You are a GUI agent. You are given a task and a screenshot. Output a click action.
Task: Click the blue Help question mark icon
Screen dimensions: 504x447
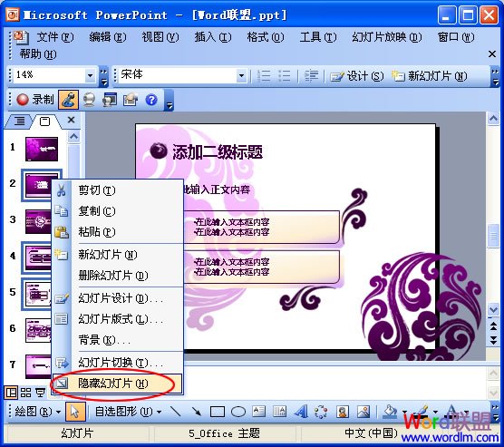click(151, 100)
